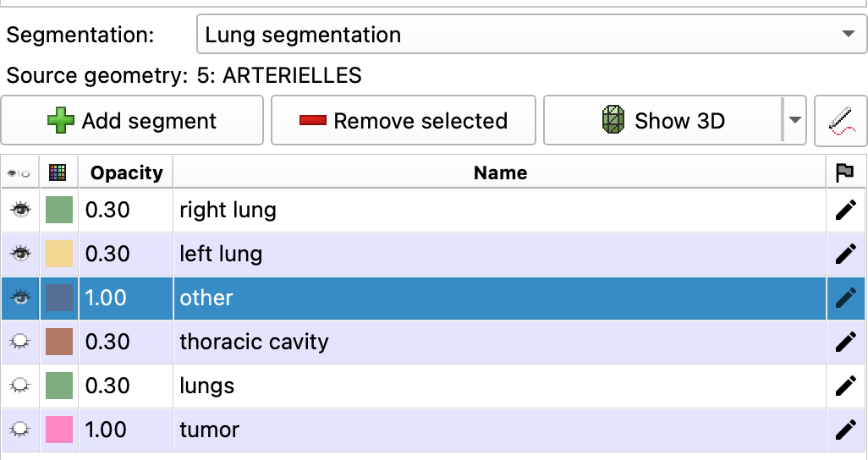Show the tumor segment
This screenshot has width=868, height=460.
pos(19,430)
